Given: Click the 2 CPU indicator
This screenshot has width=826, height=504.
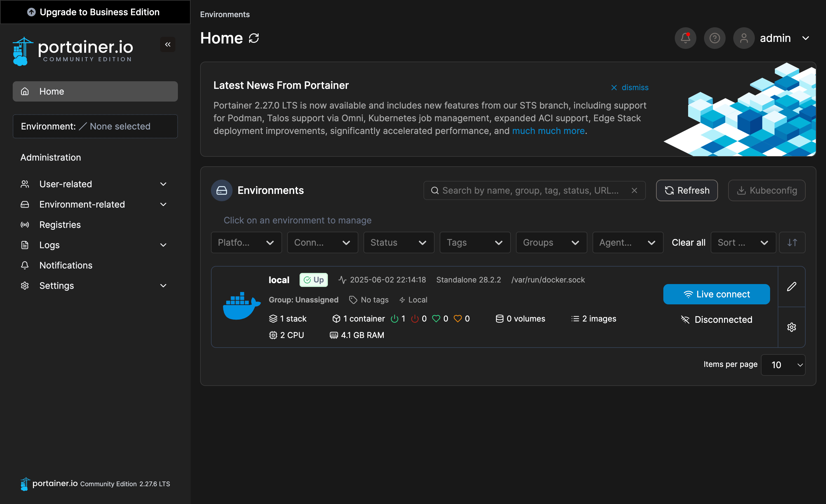Looking at the screenshot, I should point(286,335).
